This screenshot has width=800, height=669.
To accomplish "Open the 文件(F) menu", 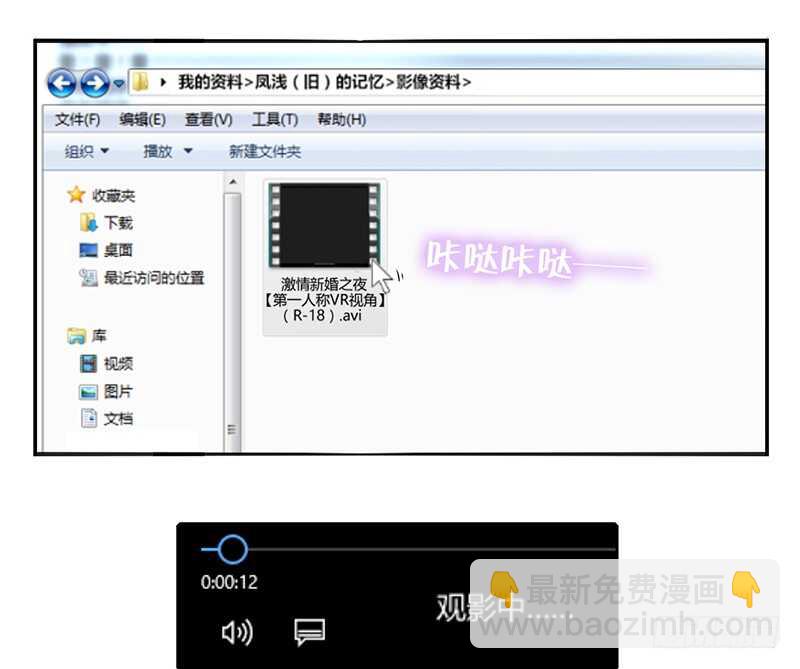I will point(77,119).
